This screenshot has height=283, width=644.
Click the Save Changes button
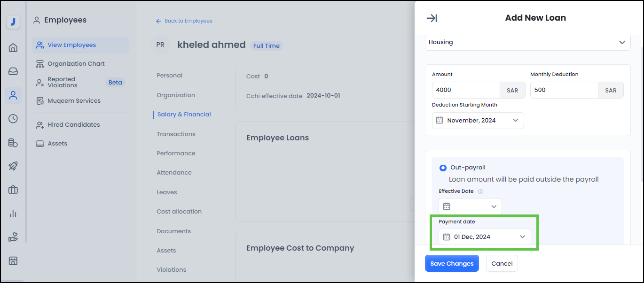coord(452,264)
